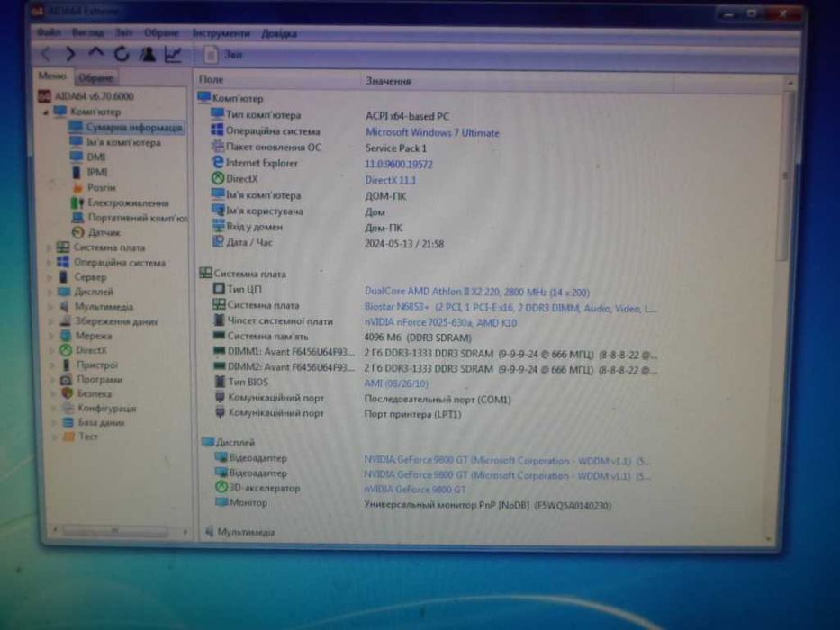
Task: Open the Microsoft Windows 7 Ultimate link
Action: point(432,132)
